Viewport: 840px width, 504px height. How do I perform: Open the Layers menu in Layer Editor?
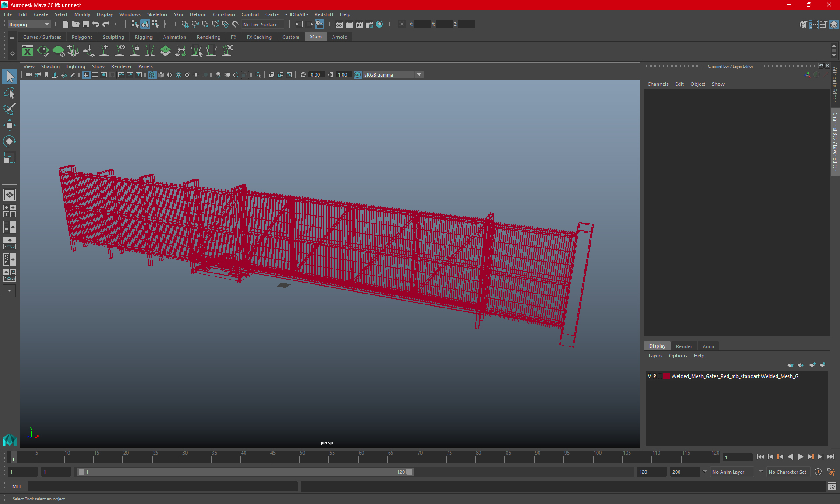[x=655, y=356]
